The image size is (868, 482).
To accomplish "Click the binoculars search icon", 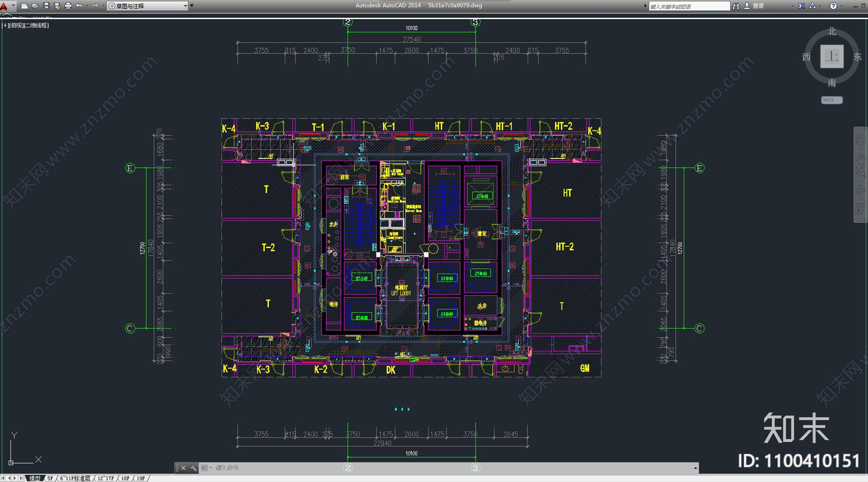I will tap(736, 6).
